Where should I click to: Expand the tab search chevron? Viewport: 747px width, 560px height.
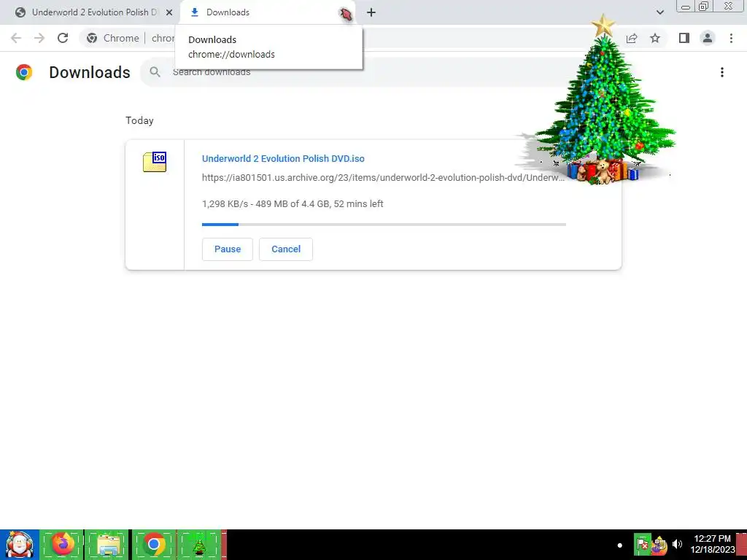659,12
